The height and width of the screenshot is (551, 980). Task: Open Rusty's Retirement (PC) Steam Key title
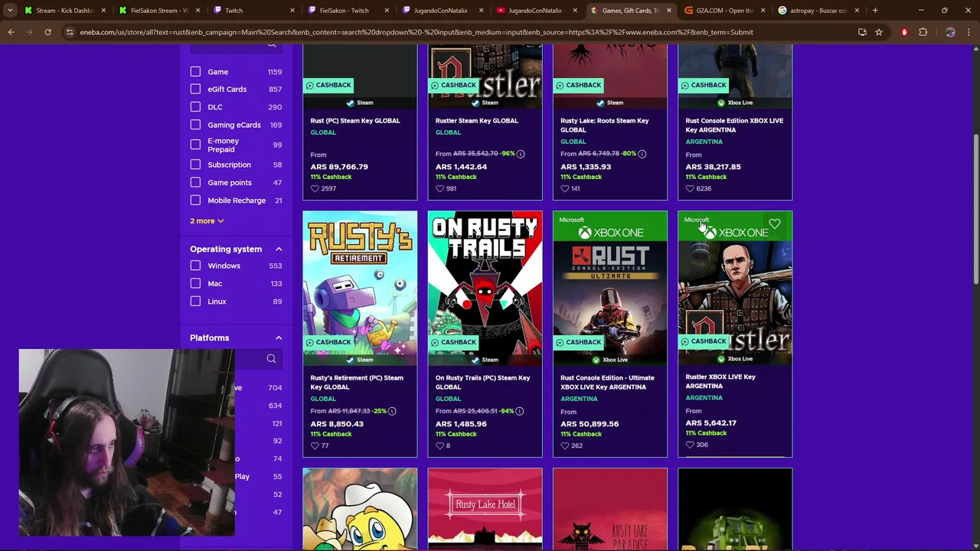coord(356,383)
